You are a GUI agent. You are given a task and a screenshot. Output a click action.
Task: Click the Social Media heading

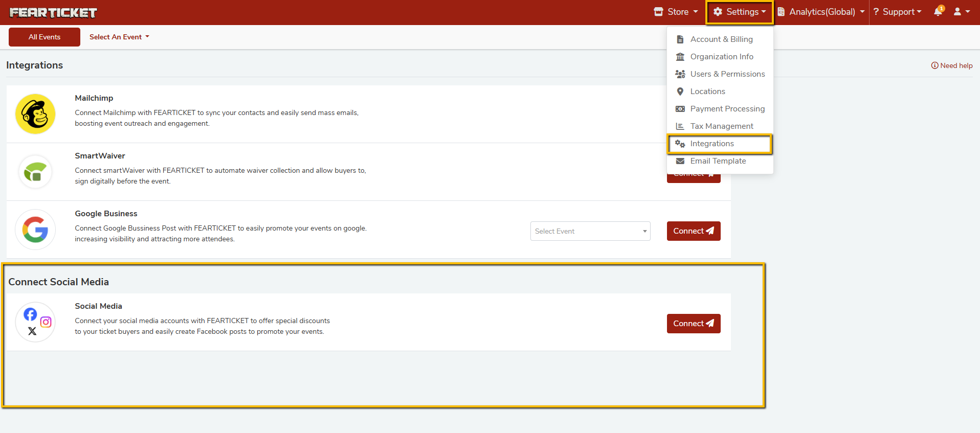[98, 306]
